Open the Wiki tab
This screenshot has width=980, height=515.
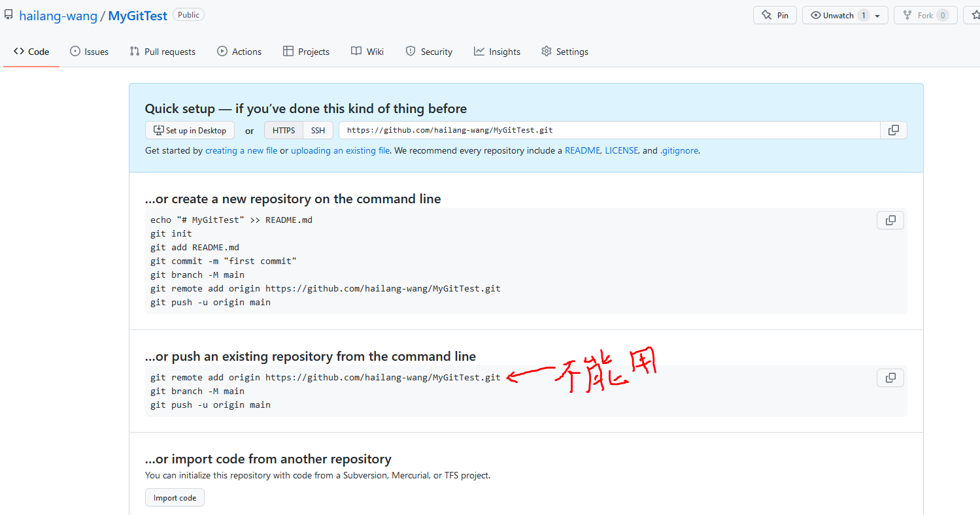[367, 52]
